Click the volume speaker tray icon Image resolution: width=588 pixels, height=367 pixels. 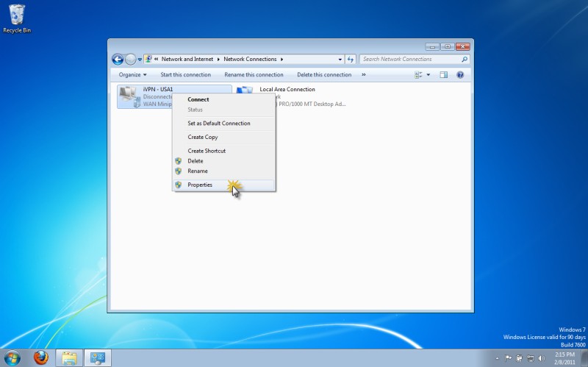tap(541, 358)
